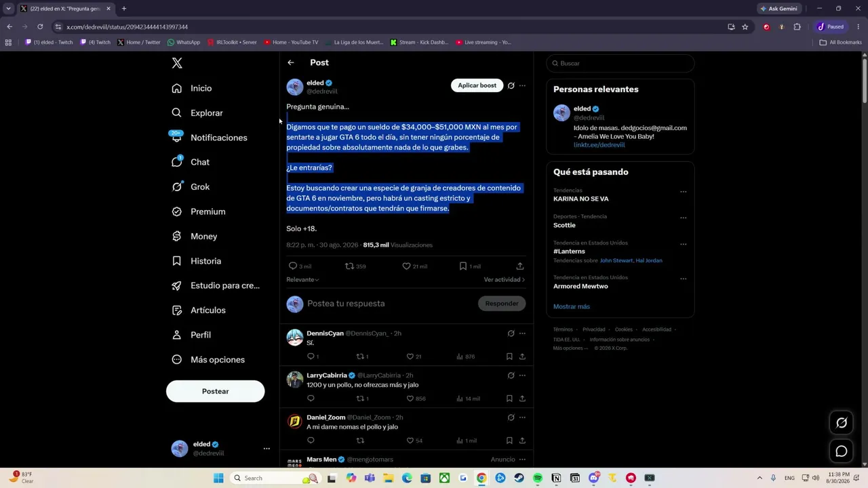Open options for the Scottie trend
This screenshot has height=488, width=868.
[x=684, y=218]
